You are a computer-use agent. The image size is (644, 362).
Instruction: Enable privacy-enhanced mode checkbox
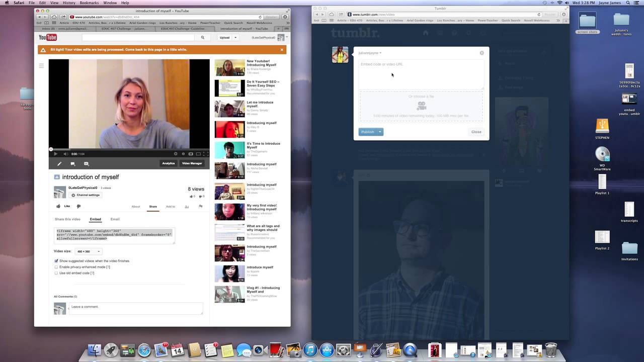click(x=56, y=267)
